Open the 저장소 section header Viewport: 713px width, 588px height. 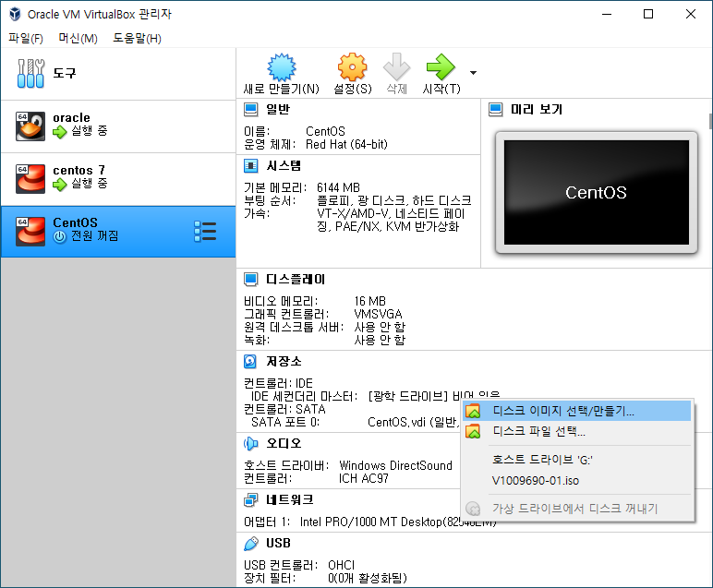(x=284, y=361)
